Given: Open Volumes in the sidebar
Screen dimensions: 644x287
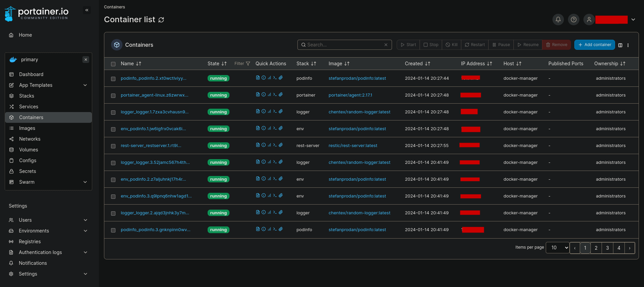Looking at the screenshot, I should point(29,150).
